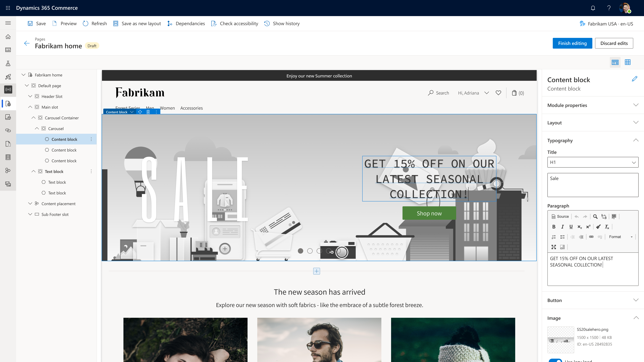
Task: Expand the Button section in properties
Action: point(633,300)
